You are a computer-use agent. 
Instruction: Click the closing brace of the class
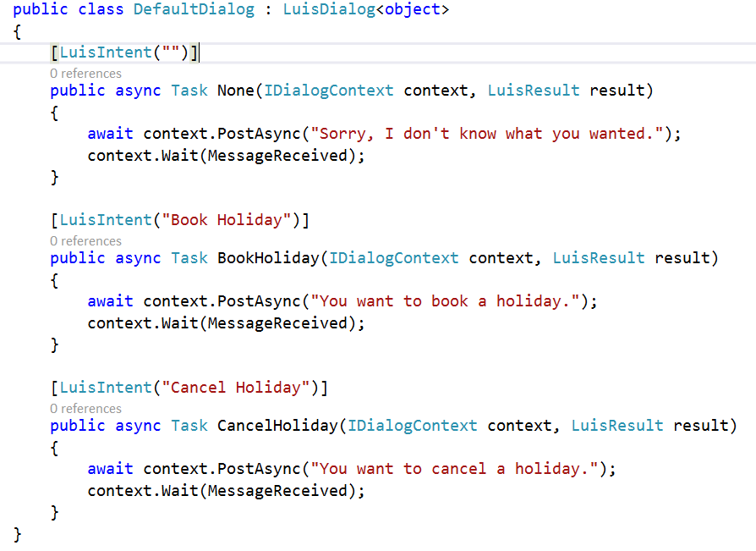18,535
